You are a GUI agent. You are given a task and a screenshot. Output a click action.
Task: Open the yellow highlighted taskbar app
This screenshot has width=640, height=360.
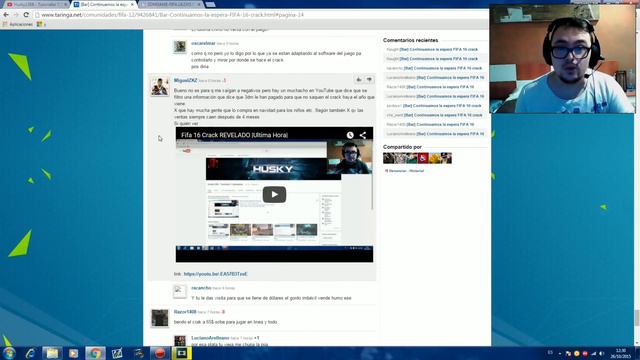[x=181, y=353]
